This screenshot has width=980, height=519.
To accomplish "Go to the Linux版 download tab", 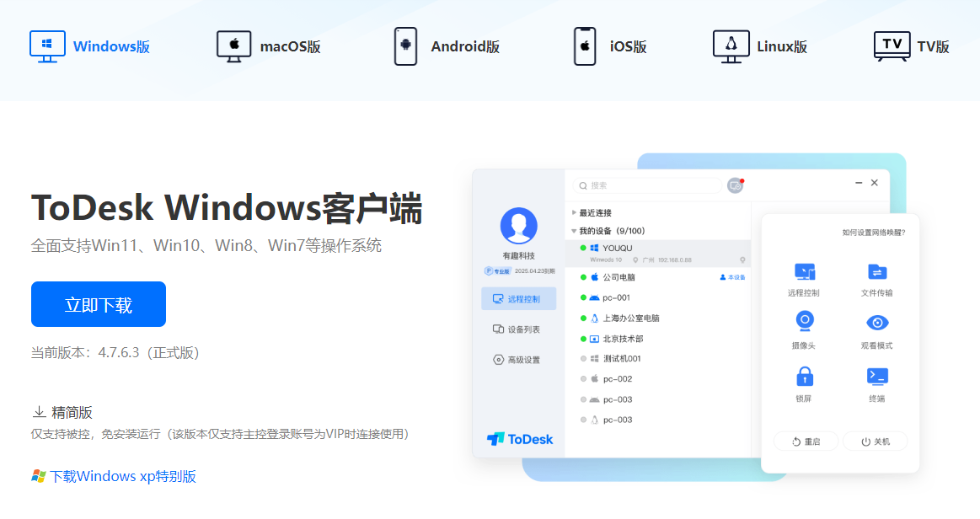I will (760, 47).
